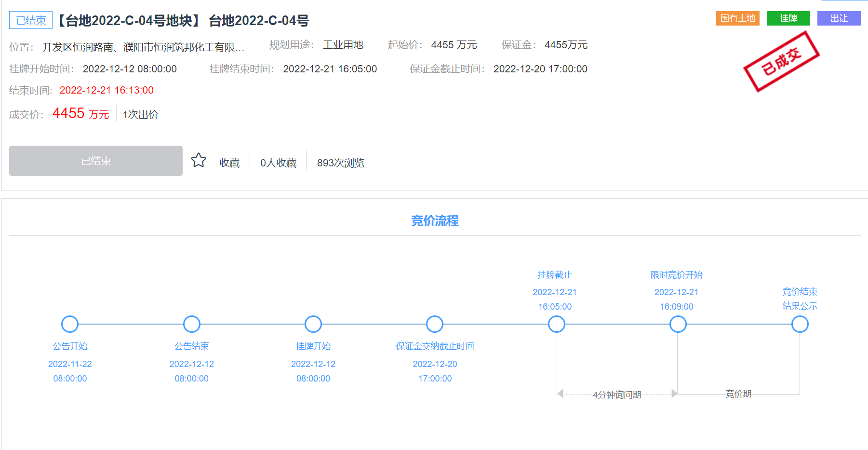This screenshot has height=450, width=868.
Task: Click the truncated 位置 address text
Action: (143, 47)
